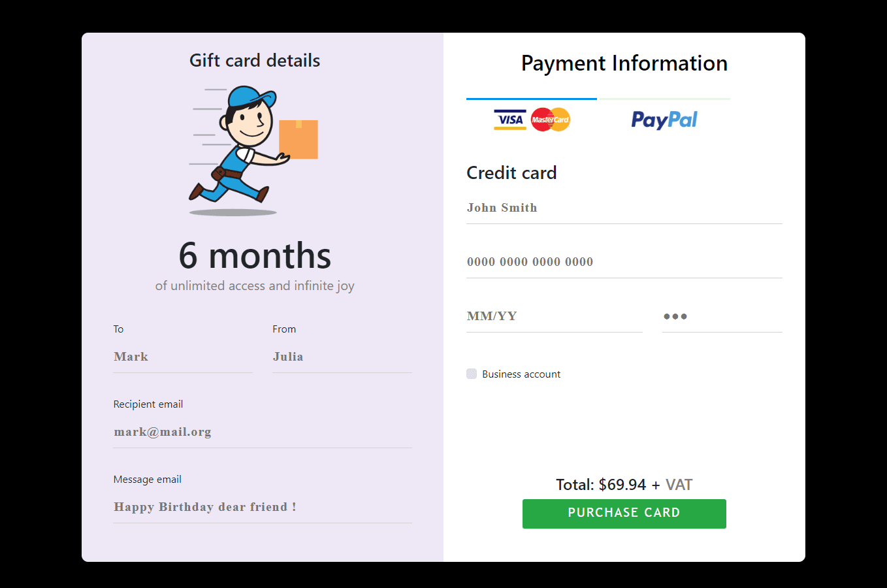Select the PayPal logo
This screenshot has height=588, width=887.
pos(664,120)
